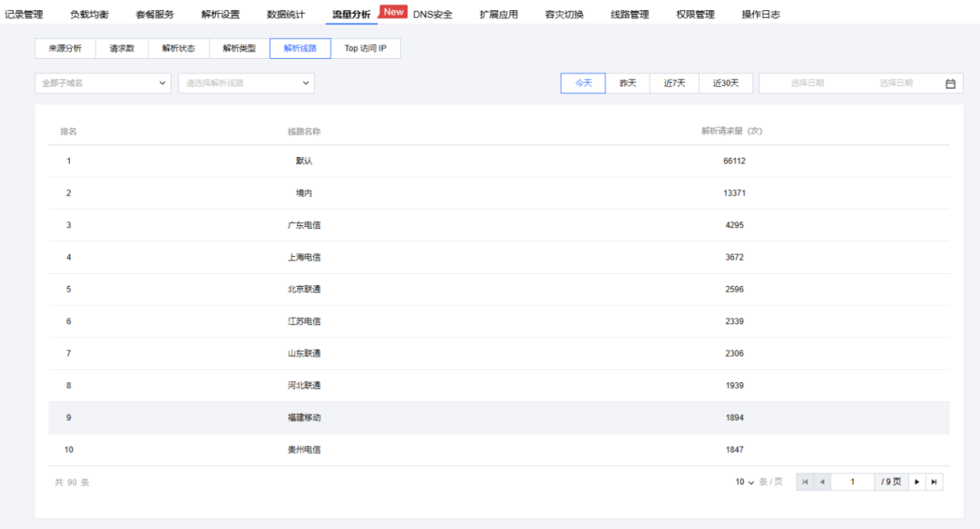Click the request count 1939
Image resolution: width=980 pixels, height=529 pixels.
pos(734,386)
